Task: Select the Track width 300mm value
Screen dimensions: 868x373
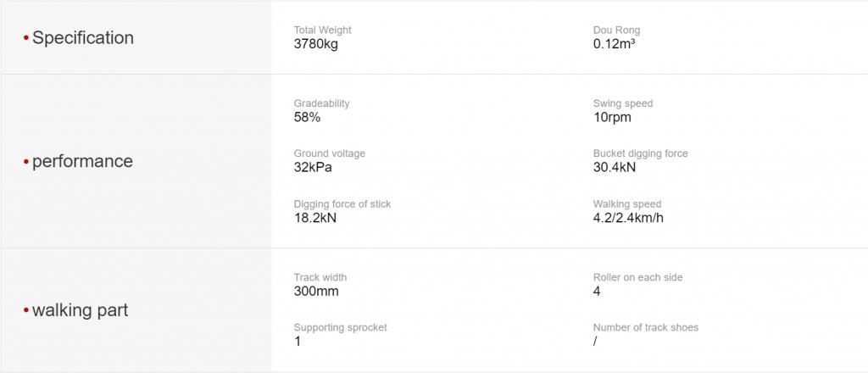Action: pos(316,291)
